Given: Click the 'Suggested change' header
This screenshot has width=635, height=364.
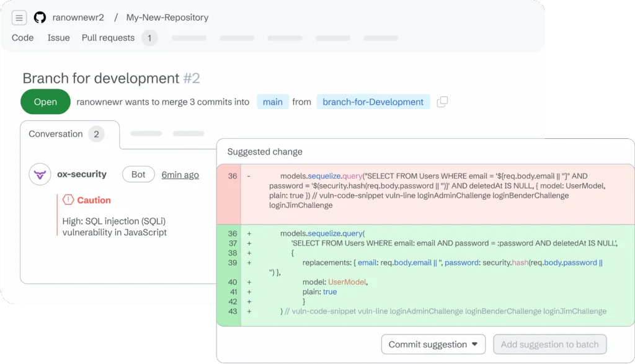Looking at the screenshot, I should point(265,151).
